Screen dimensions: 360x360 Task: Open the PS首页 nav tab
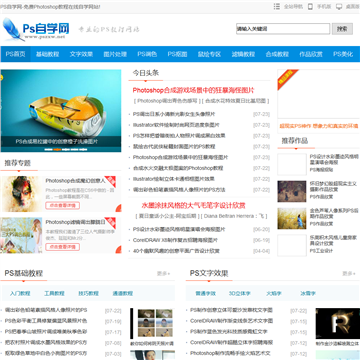pos(16,54)
